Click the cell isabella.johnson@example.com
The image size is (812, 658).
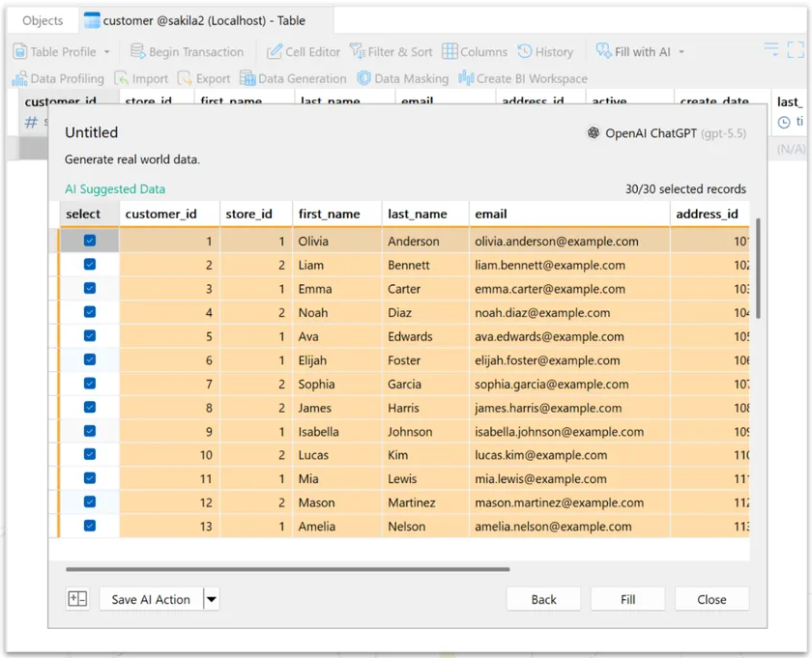coord(569,432)
